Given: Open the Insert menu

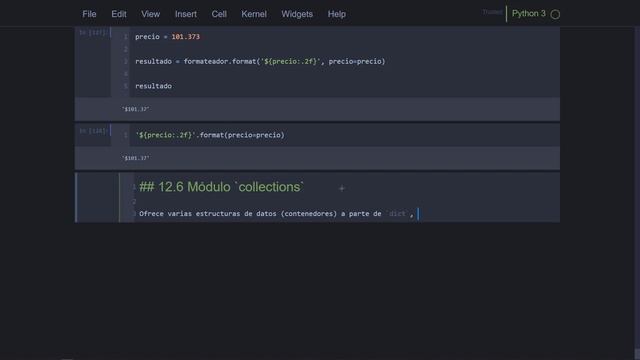Looking at the screenshot, I should point(186,14).
